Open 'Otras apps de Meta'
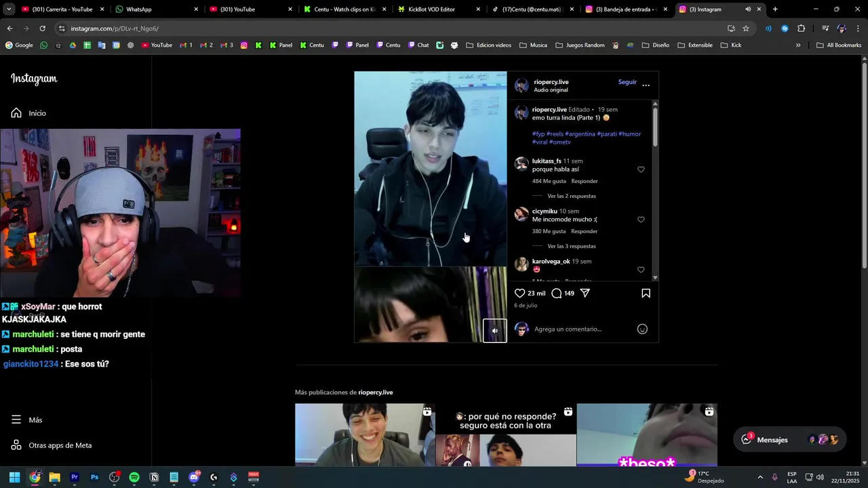 [52, 445]
